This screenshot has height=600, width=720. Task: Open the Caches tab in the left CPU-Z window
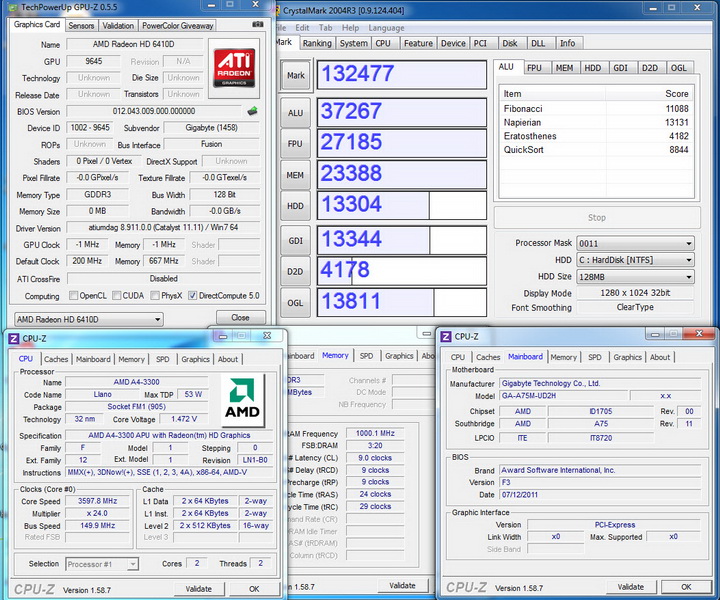point(56,359)
